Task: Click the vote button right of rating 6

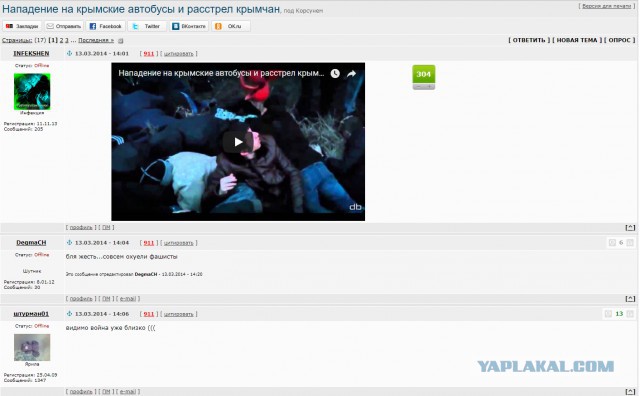Action: pyautogui.click(x=630, y=242)
